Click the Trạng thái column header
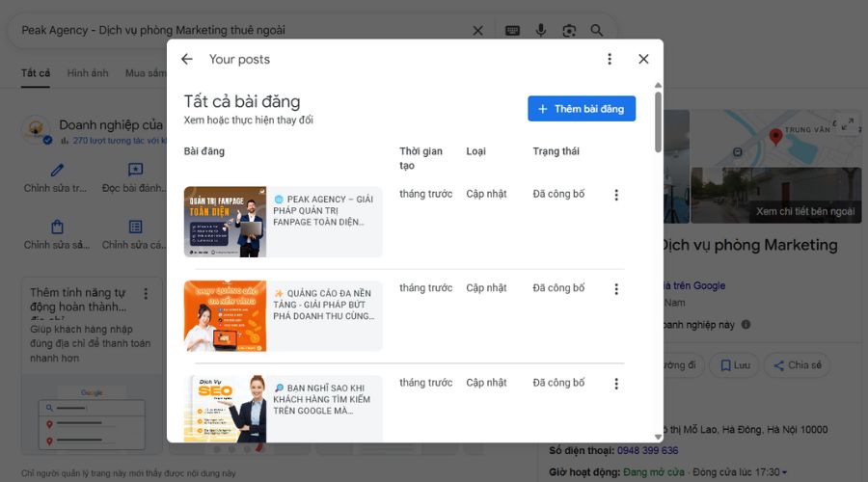 click(556, 151)
